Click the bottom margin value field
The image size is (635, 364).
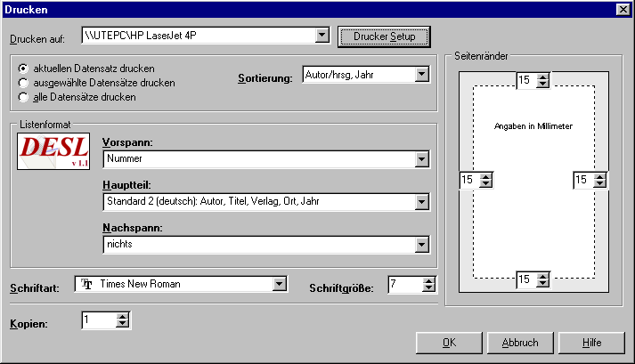(527, 279)
